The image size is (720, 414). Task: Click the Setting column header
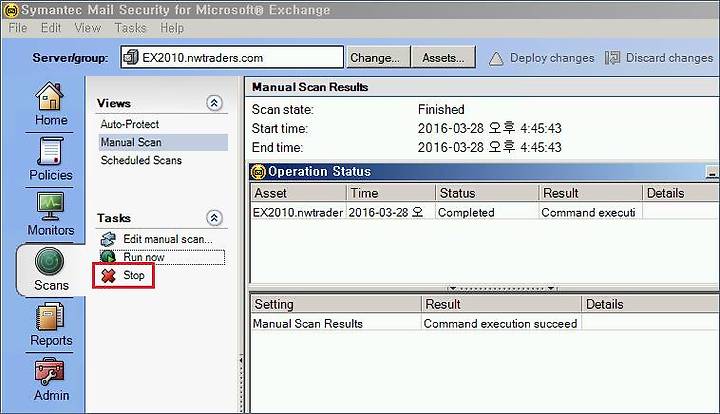coord(336,304)
